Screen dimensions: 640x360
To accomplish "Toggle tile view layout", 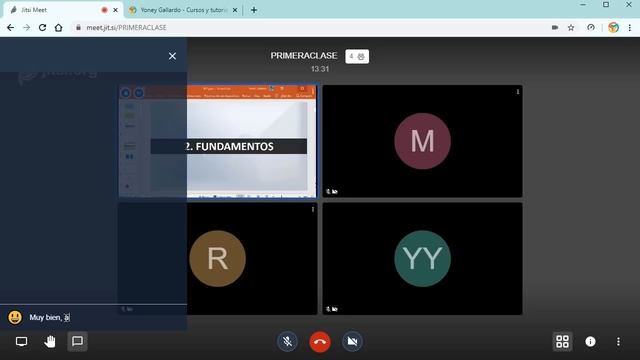I will click(562, 342).
